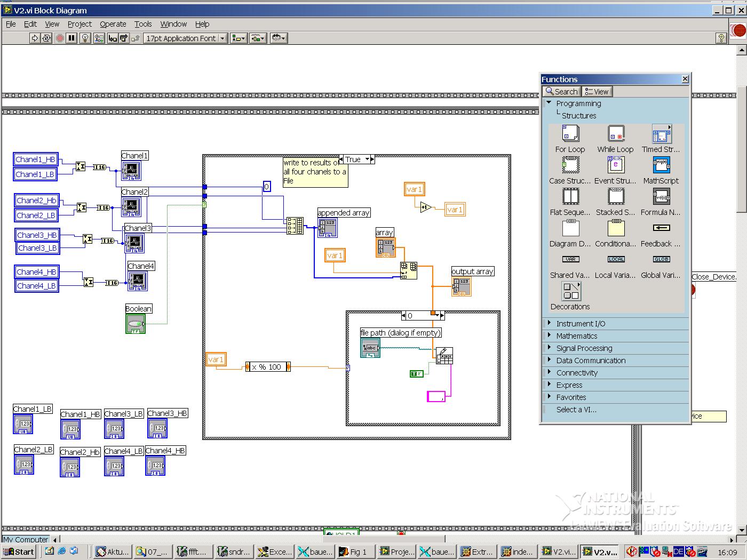Choose the Formula Node palette icon
The image size is (747, 560).
[661, 197]
